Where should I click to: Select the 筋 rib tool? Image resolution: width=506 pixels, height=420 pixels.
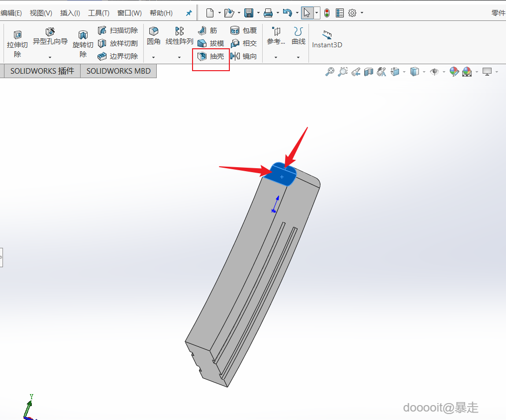click(207, 30)
